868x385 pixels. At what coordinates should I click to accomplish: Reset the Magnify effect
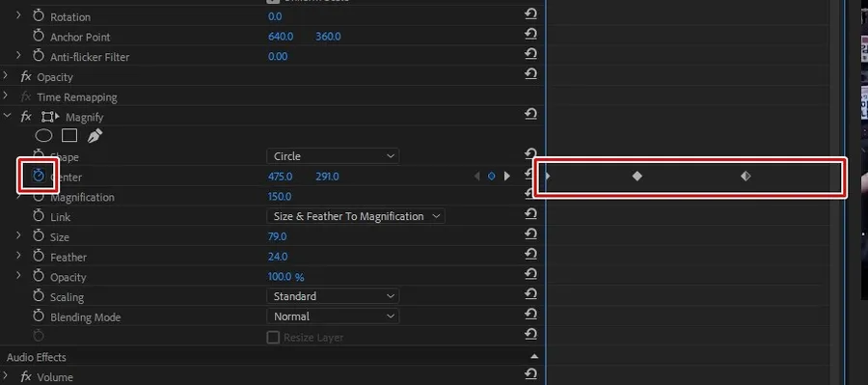tap(530, 114)
